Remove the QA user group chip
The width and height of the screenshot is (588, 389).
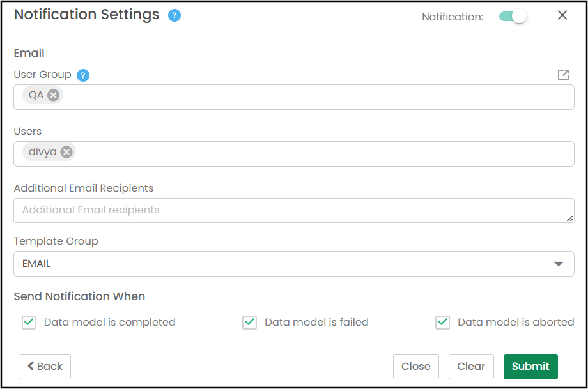pos(53,95)
